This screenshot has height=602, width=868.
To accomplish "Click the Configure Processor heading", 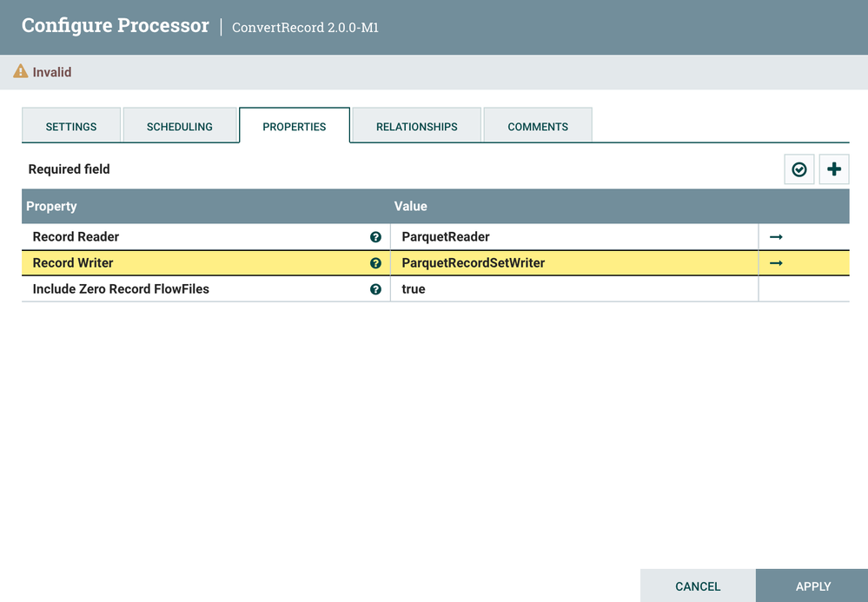I will pos(116,26).
